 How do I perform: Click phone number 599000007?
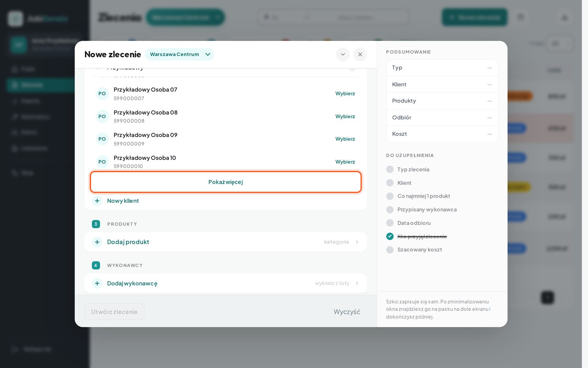129,98
